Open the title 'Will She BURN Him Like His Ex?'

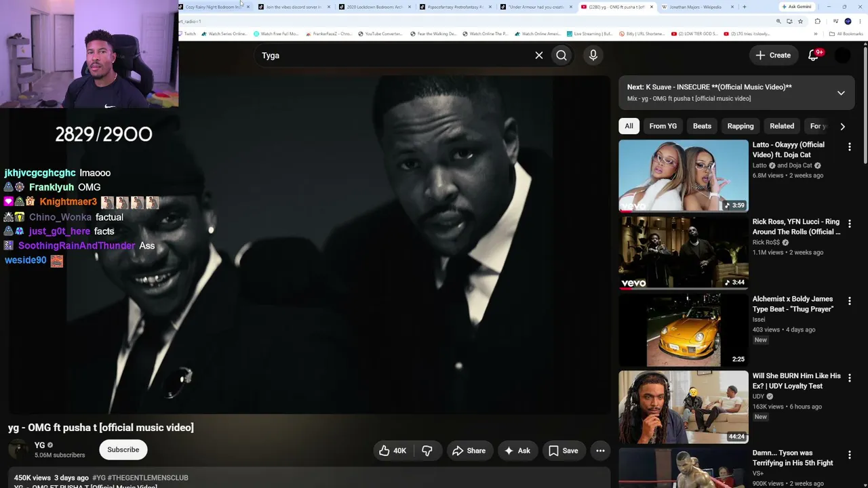tap(796, 381)
